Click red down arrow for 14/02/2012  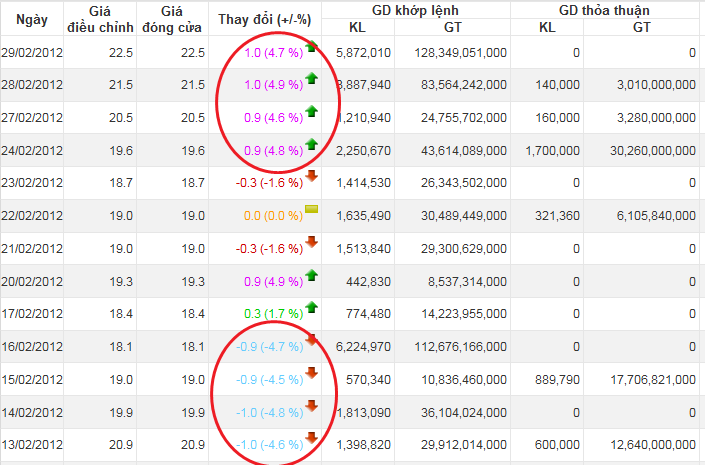coord(312,406)
